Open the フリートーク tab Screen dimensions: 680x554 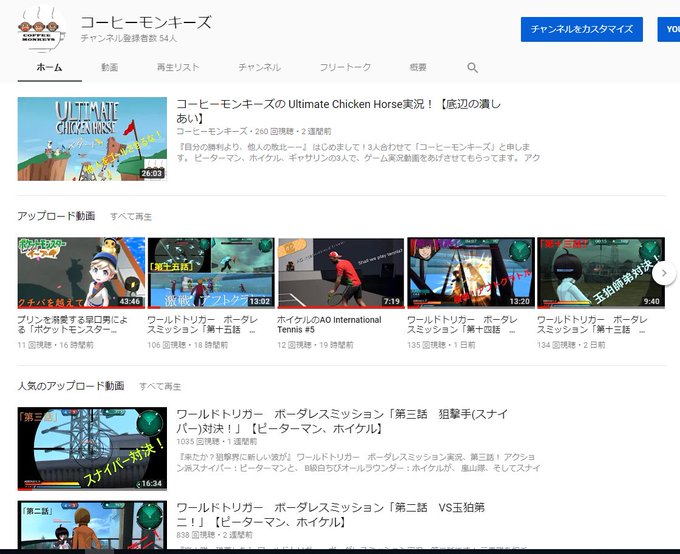[x=345, y=67]
